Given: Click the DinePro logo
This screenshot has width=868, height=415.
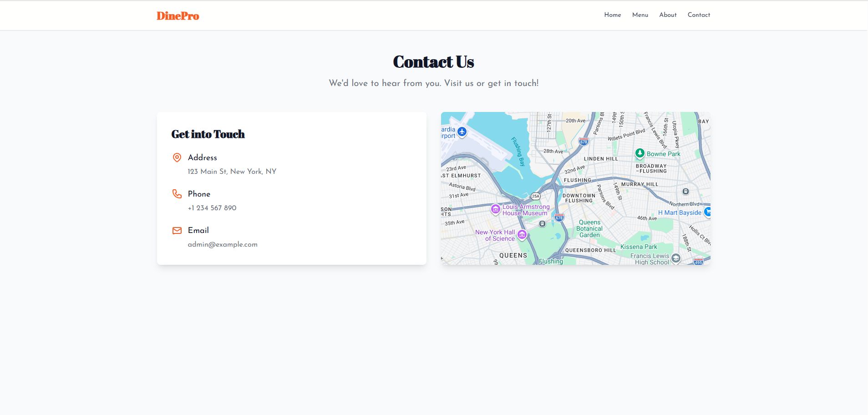Looking at the screenshot, I should (178, 16).
